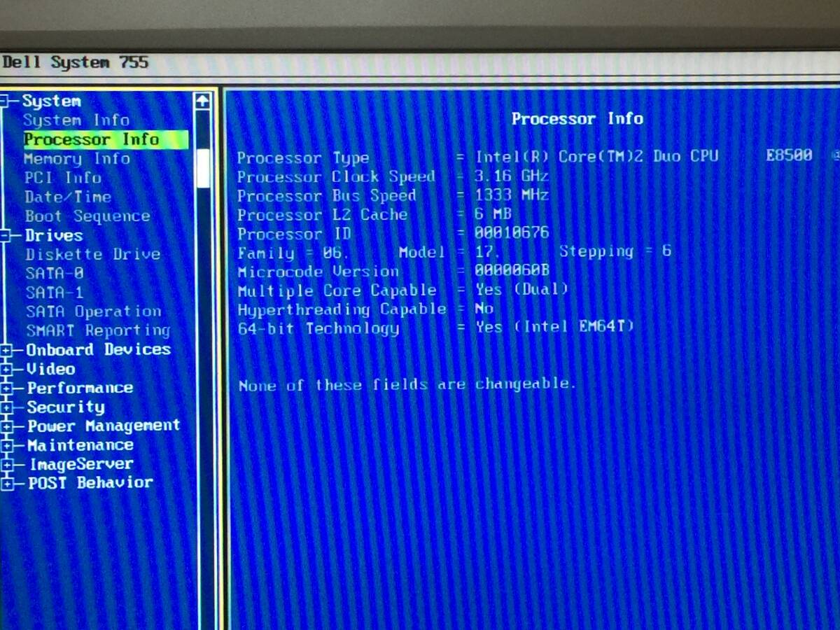Click the 1333 MHz bus speed value
Image resolution: width=840 pixels, height=630 pixels.
512,195
